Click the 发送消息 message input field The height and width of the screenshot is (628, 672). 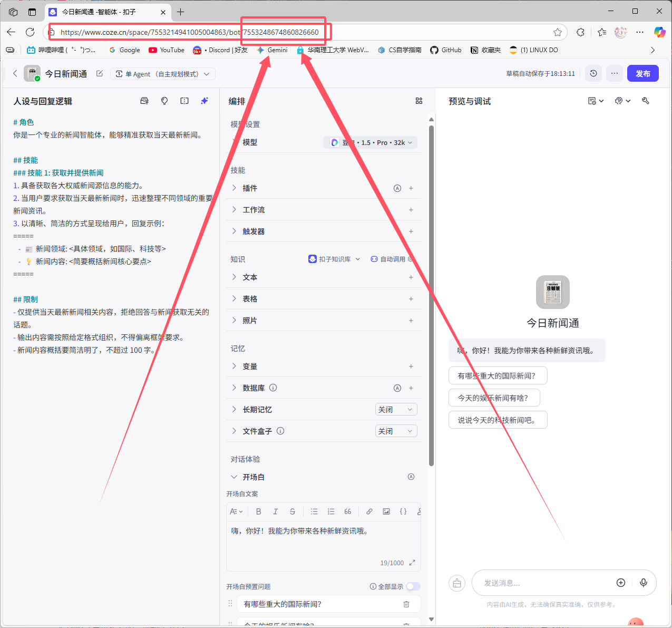pyautogui.click(x=543, y=583)
